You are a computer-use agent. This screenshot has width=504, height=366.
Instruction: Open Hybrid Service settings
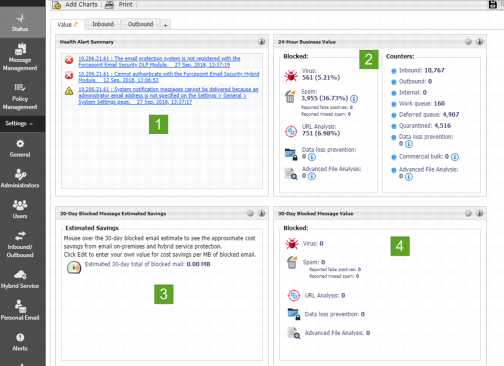click(x=20, y=279)
